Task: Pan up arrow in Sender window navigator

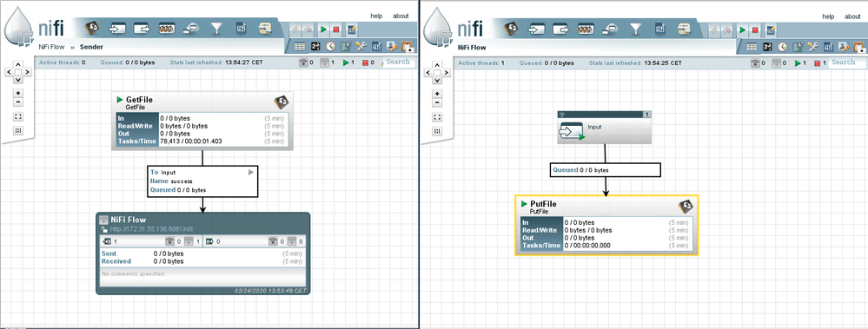Action: pyautogui.click(x=17, y=64)
